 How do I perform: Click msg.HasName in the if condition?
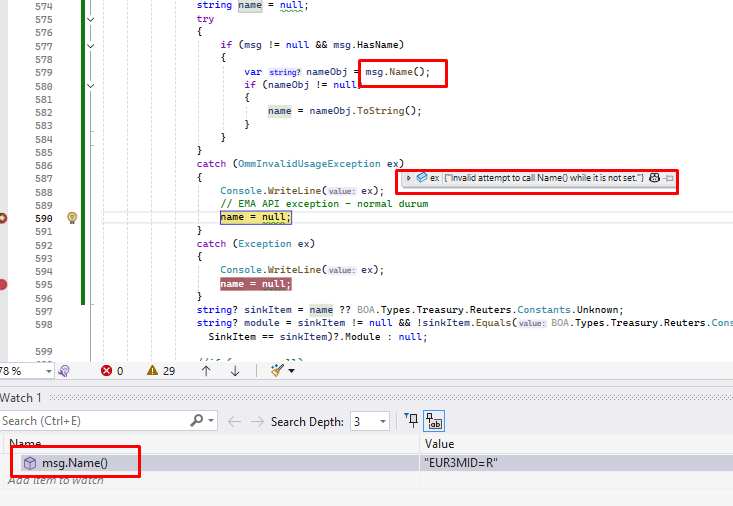pos(366,45)
